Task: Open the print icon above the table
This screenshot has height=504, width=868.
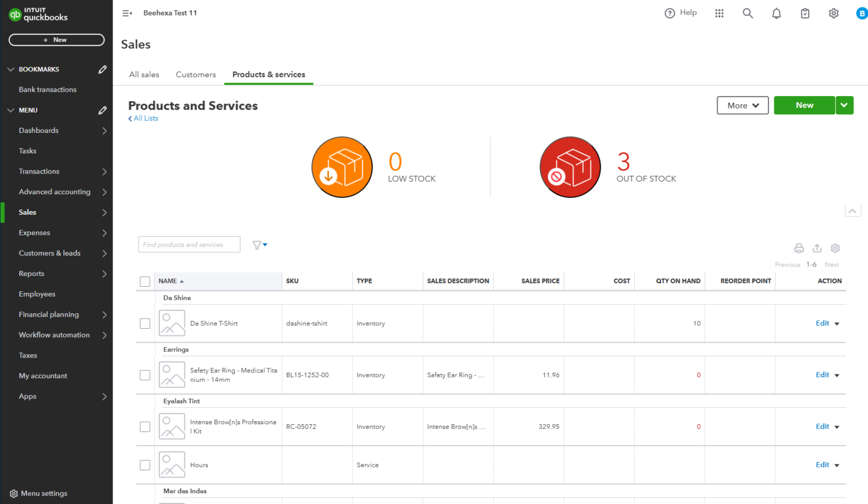Action: tap(798, 248)
